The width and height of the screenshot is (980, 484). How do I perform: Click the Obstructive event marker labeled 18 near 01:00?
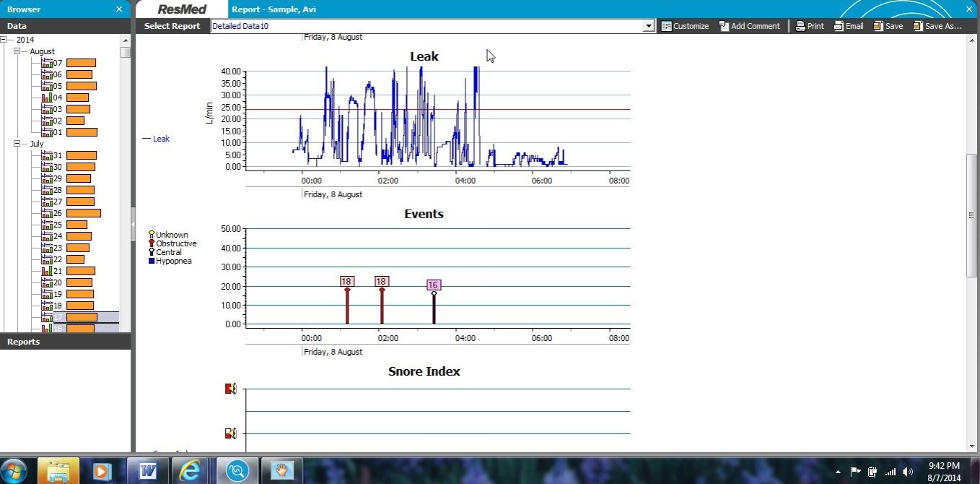click(347, 282)
